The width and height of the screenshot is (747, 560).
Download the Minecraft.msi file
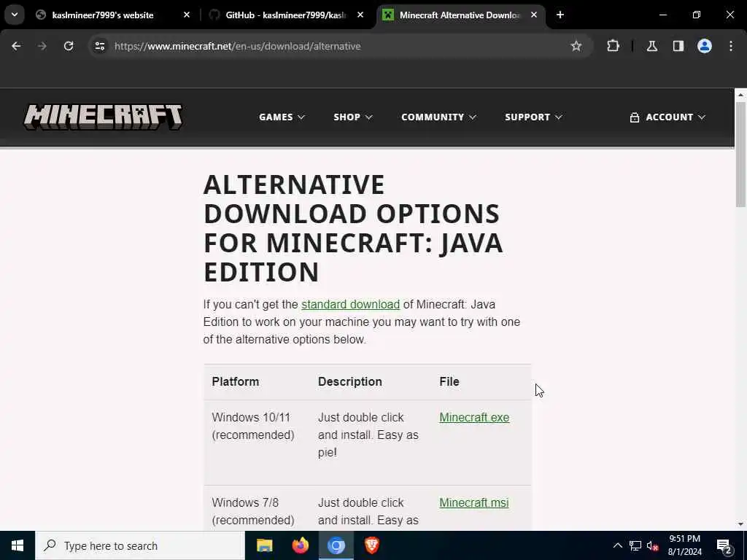point(474,502)
